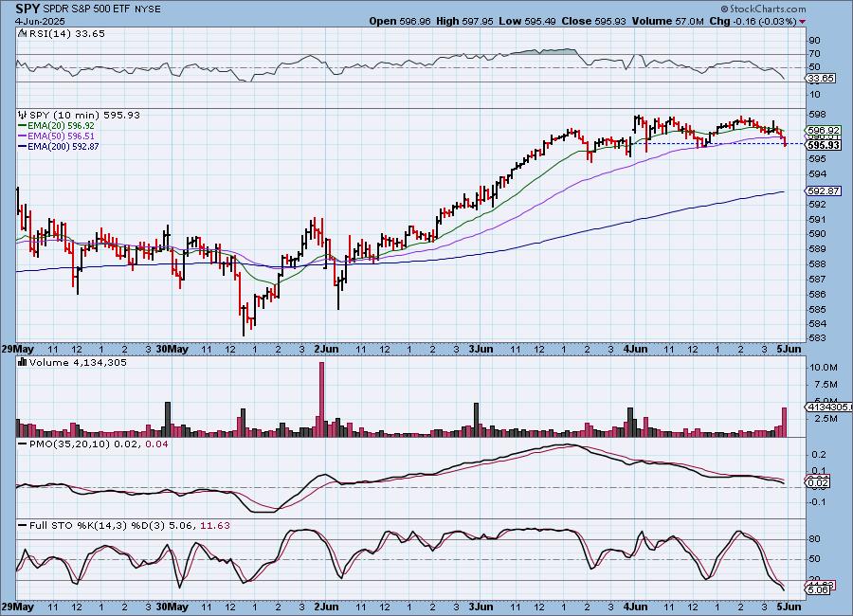Click the volume bars icon beside Volume 4,134,305
853x616 pixels.
click(23, 362)
